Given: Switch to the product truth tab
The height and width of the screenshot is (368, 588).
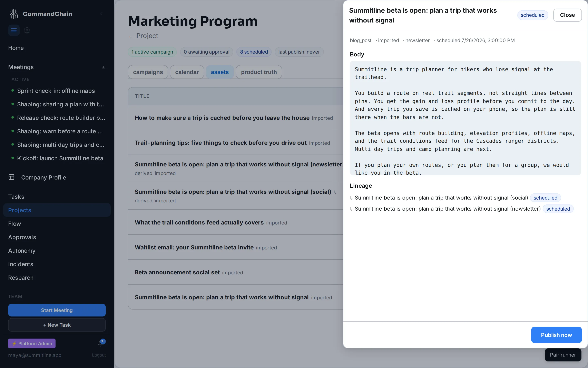Looking at the screenshot, I should pyautogui.click(x=259, y=72).
